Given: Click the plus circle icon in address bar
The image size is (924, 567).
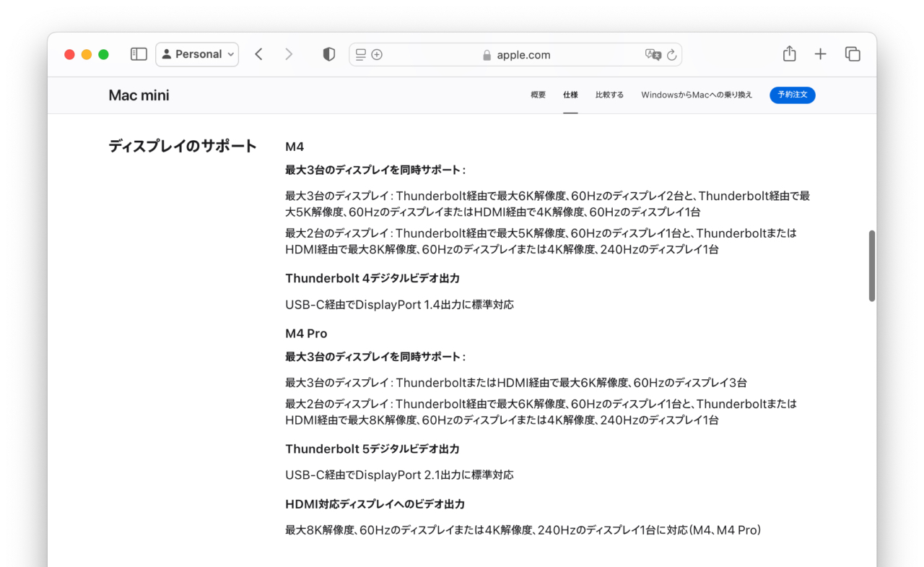Looking at the screenshot, I should coord(377,54).
